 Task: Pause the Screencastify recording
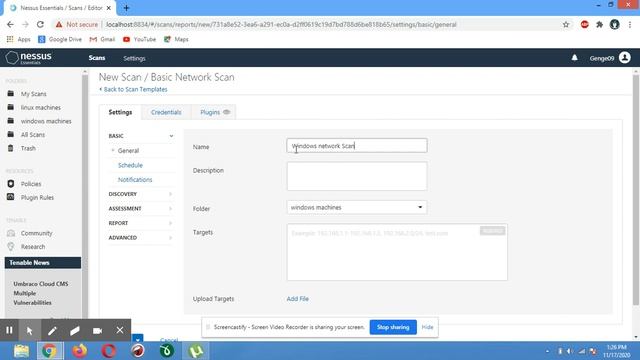tap(9, 330)
